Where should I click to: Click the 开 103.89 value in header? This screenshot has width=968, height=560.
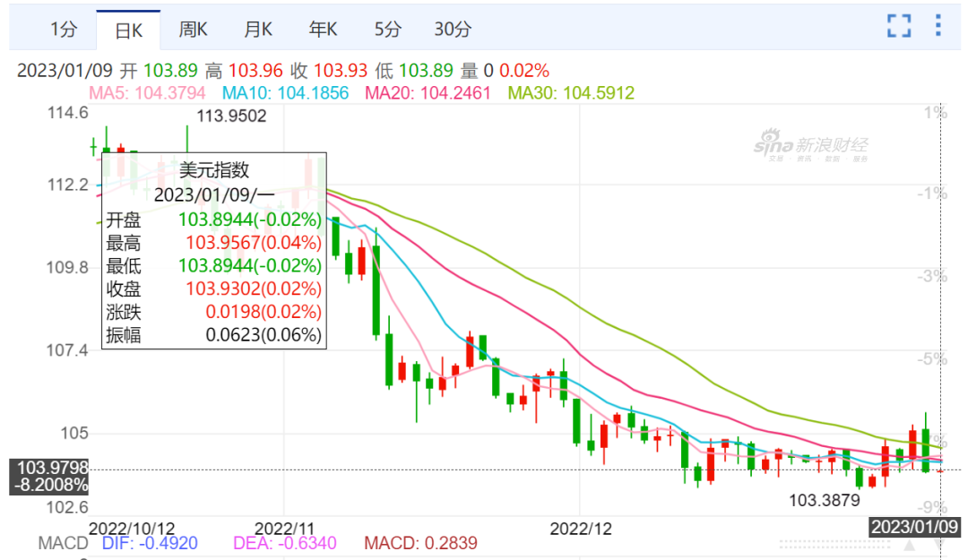tap(159, 71)
